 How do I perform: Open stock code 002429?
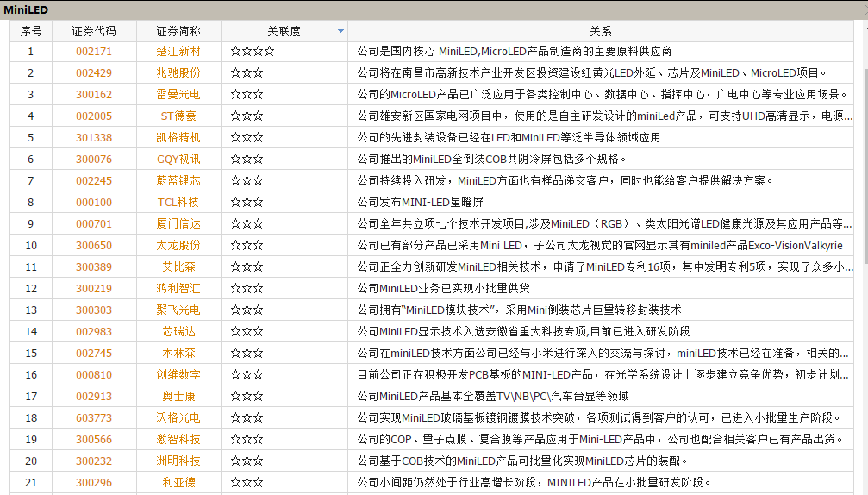[94, 73]
